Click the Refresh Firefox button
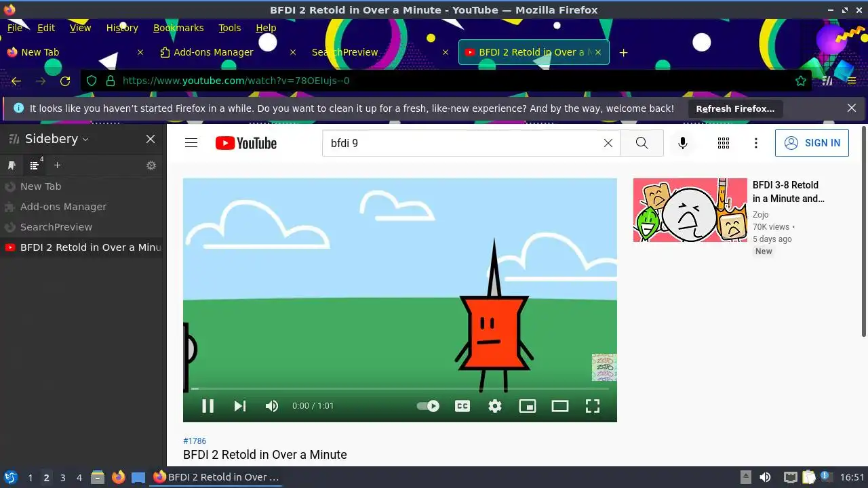Viewport: 868px width, 488px height. (x=735, y=108)
